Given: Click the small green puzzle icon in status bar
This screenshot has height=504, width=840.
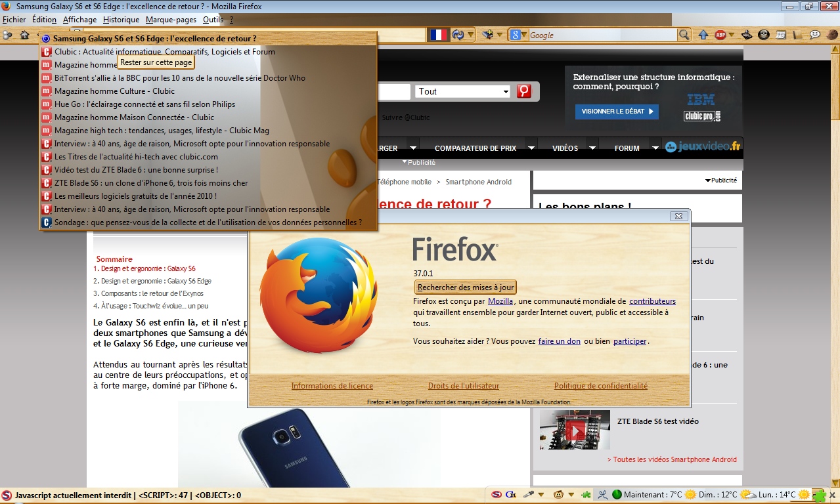Looking at the screenshot, I should 585,495.
